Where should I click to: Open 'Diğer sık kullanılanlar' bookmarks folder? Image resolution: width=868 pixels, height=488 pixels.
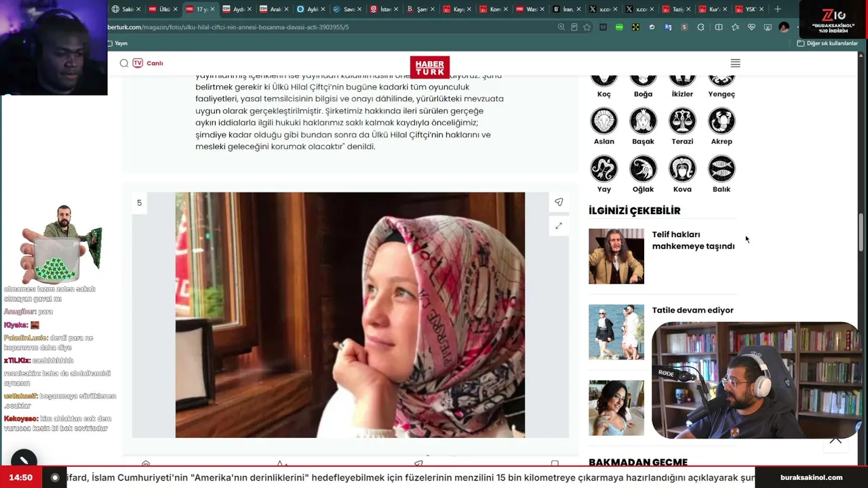pos(827,43)
